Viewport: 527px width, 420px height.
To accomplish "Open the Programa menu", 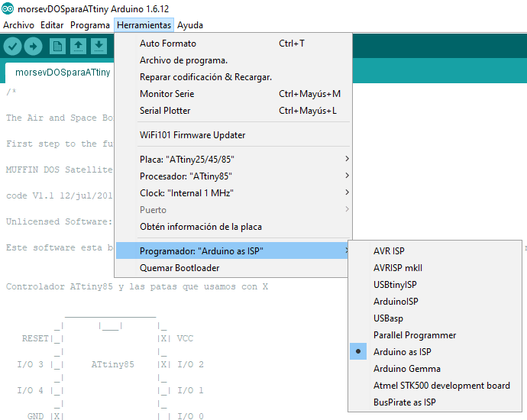I will 90,25.
